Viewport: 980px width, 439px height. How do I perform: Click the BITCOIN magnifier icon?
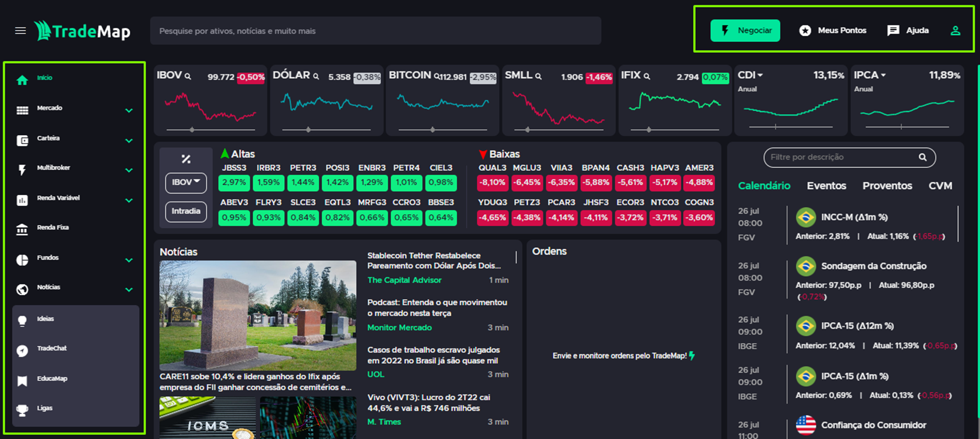click(x=437, y=76)
